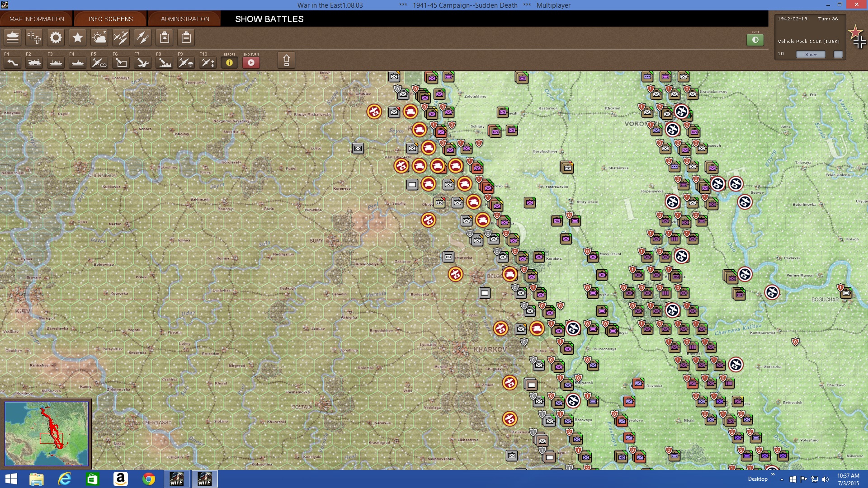
Task: Select F1 move mode arrow
Action: click(13, 62)
